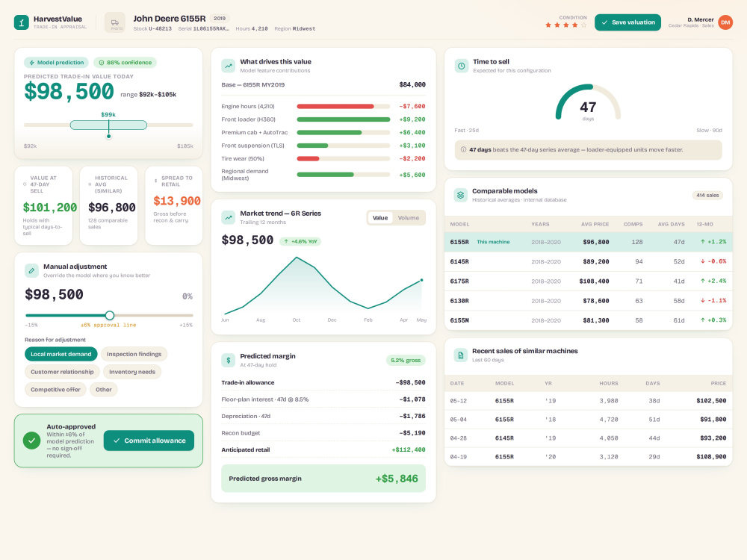Switch market trend to Volume tab
747x560 pixels.
click(409, 217)
